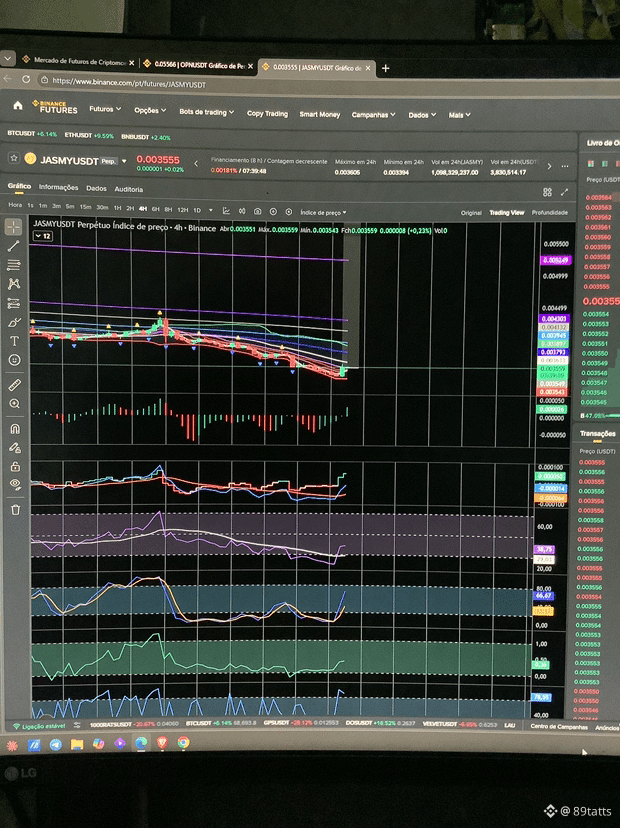The image size is (620, 828).
Task: Open the Índice de preço dropdown
Action: (x=323, y=212)
